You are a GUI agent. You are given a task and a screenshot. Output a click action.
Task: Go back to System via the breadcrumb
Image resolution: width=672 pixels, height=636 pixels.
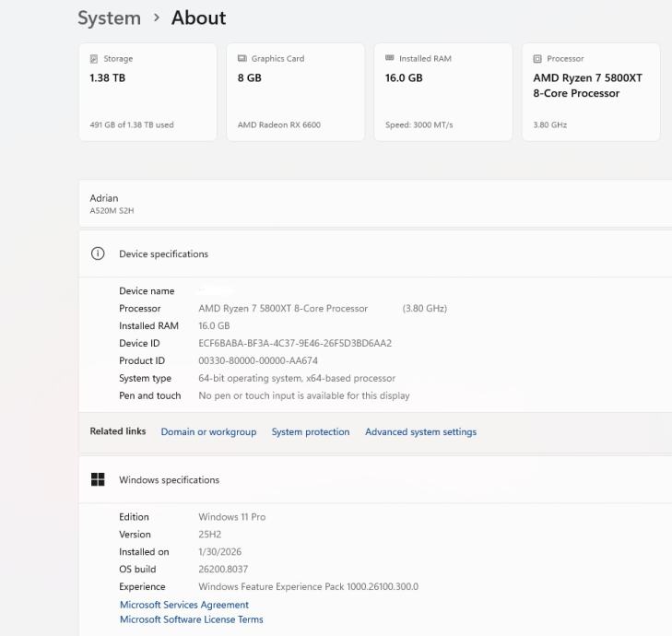(x=109, y=18)
